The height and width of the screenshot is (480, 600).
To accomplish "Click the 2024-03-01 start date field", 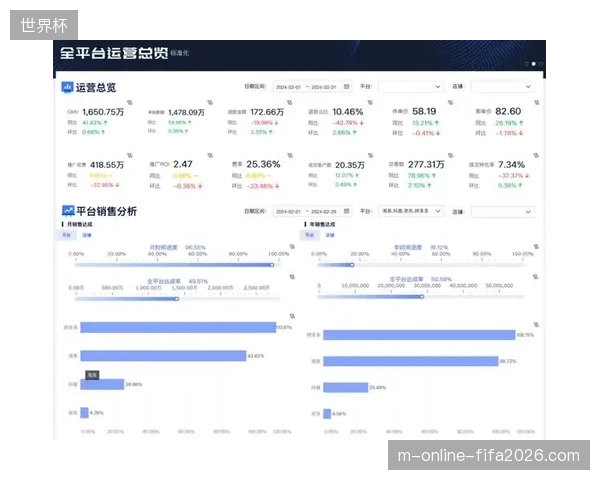I will 289,87.
